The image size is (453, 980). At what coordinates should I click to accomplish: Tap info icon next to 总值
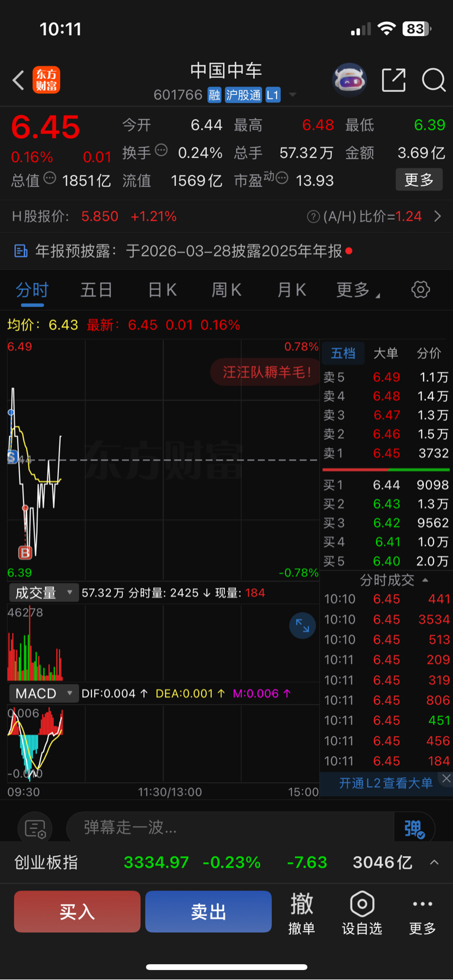click(x=50, y=178)
